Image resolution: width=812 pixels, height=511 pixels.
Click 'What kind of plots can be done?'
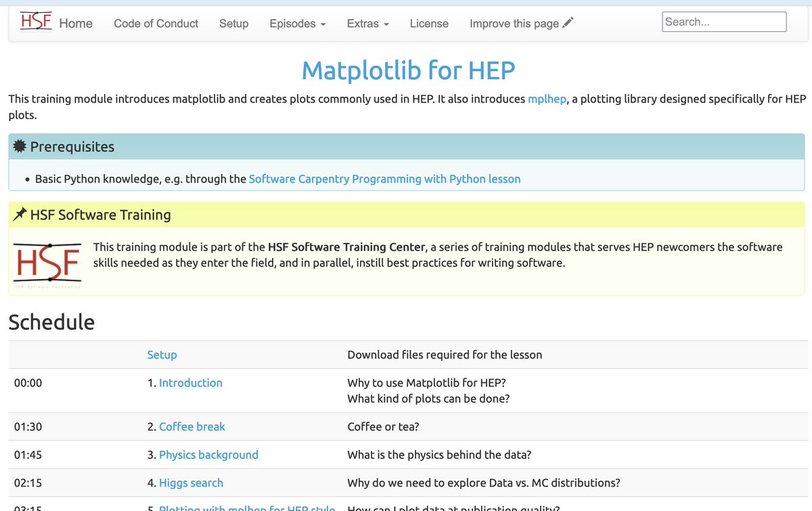pyautogui.click(x=428, y=399)
